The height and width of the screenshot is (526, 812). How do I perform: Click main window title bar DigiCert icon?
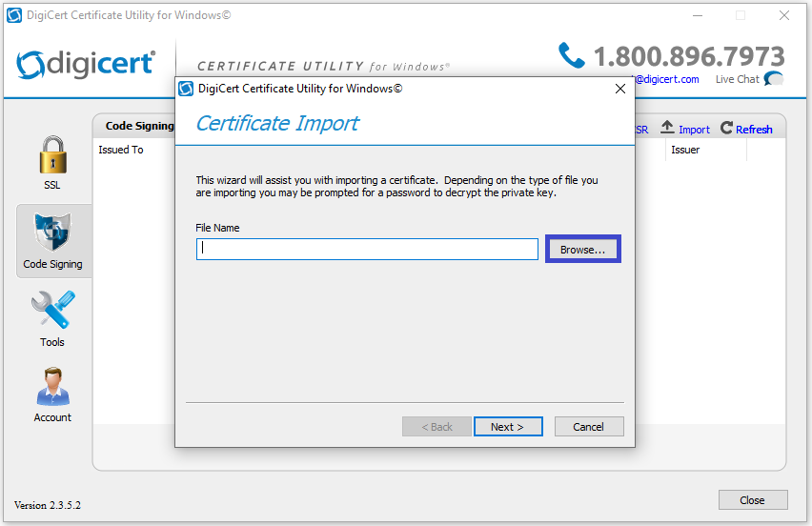(14, 15)
